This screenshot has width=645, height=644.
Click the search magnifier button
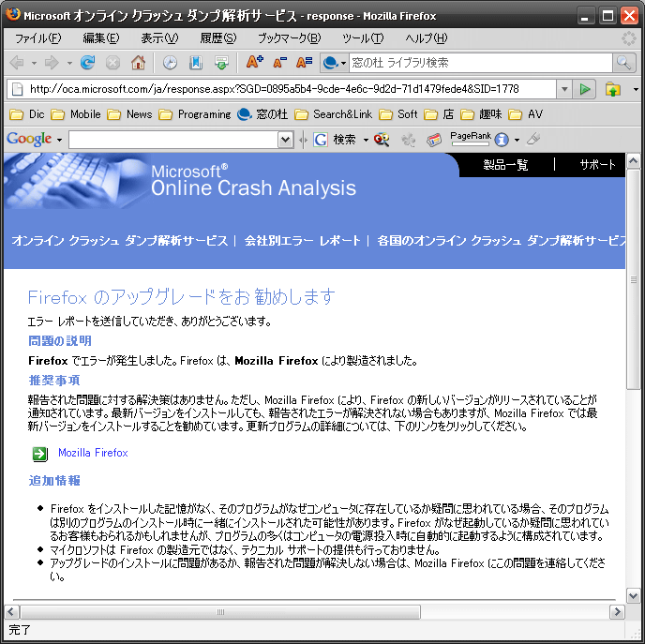coord(624,63)
